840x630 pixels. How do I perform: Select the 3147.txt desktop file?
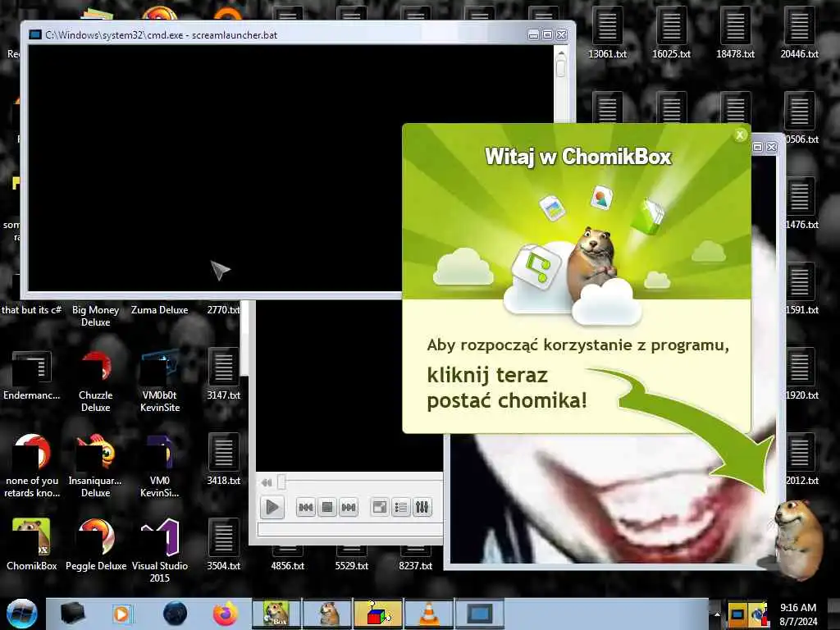[x=223, y=374]
